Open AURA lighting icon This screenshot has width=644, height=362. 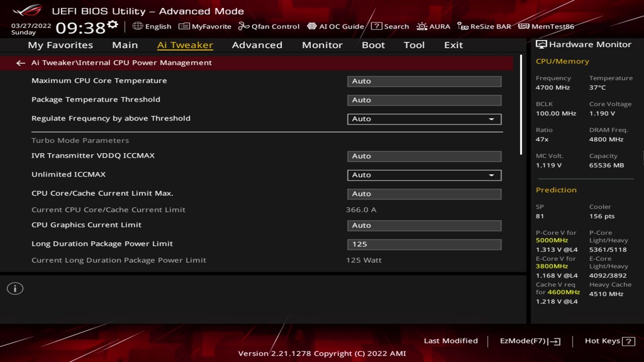pyautogui.click(x=422, y=26)
